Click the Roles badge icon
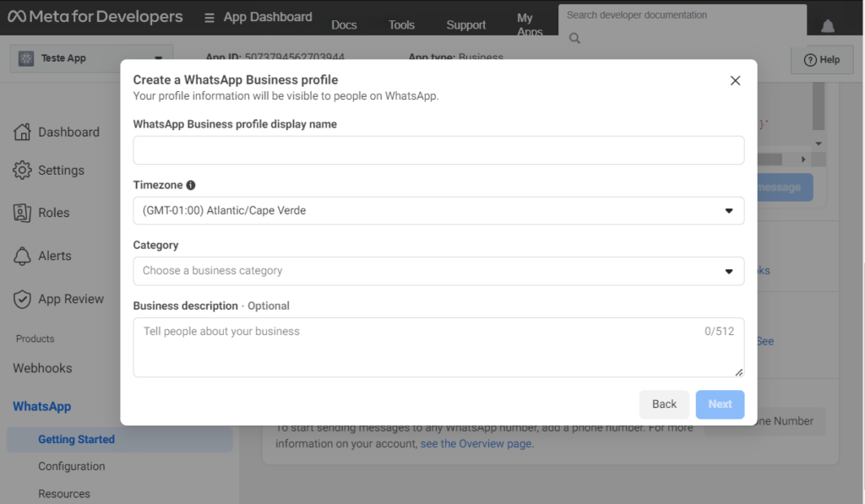The width and height of the screenshot is (865, 504). click(x=22, y=213)
